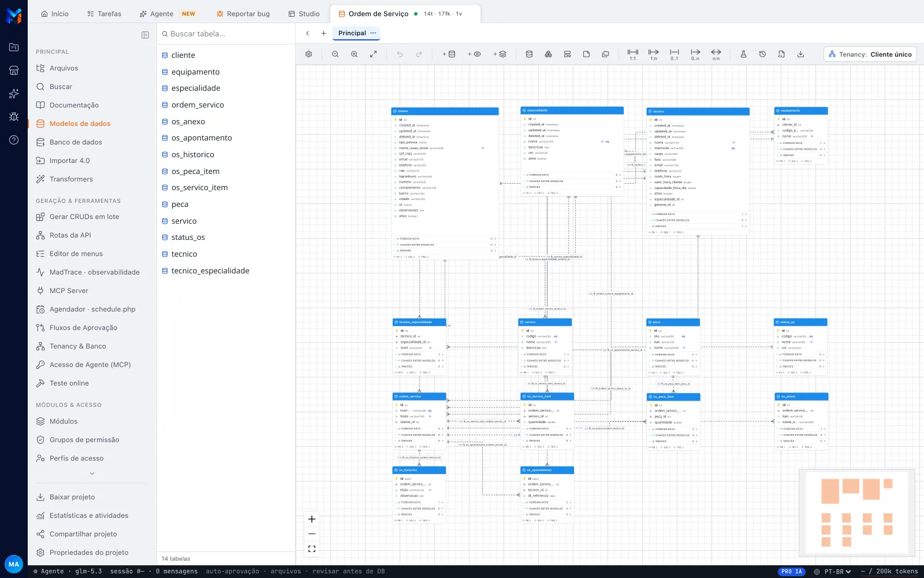Download the diagram via toolbar
The width and height of the screenshot is (924, 578).
click(800, 54)
